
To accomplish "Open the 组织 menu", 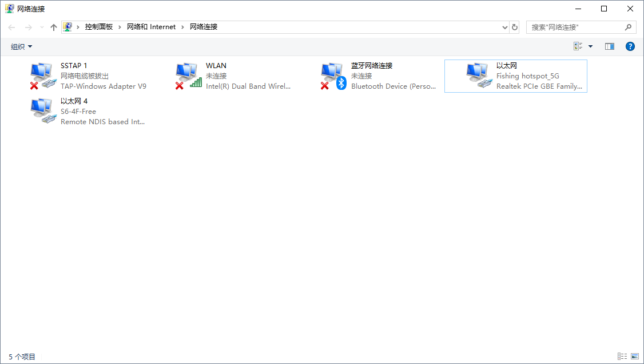I will 21,47.
